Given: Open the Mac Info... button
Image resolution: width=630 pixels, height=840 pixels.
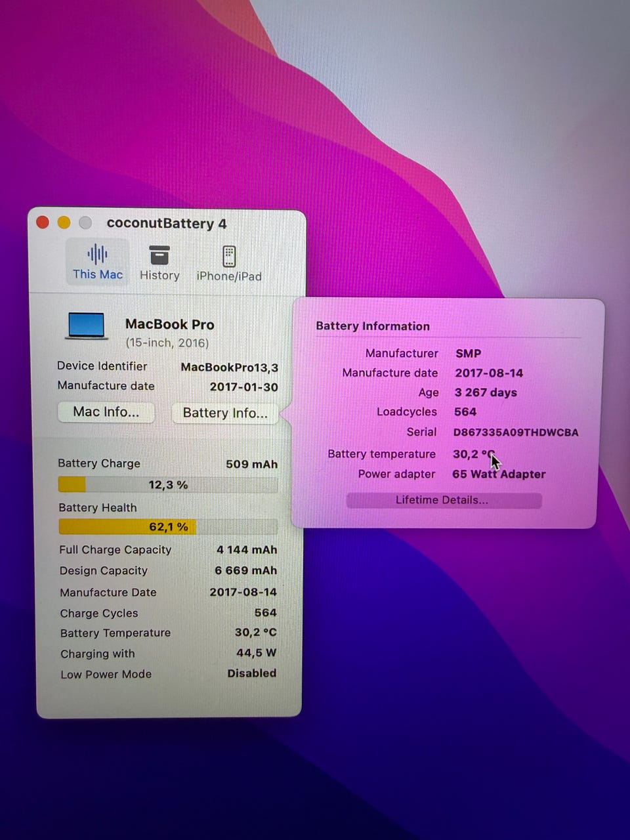Looking at the screenshot, I should pyautogui.click(x=106, y=412).
